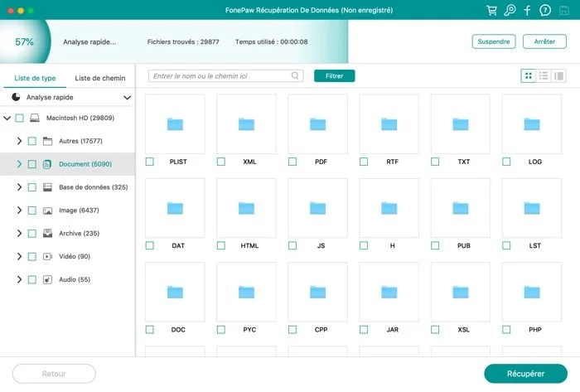
Task: Open the DOC folder thumbnail
Action: point(175,292)
